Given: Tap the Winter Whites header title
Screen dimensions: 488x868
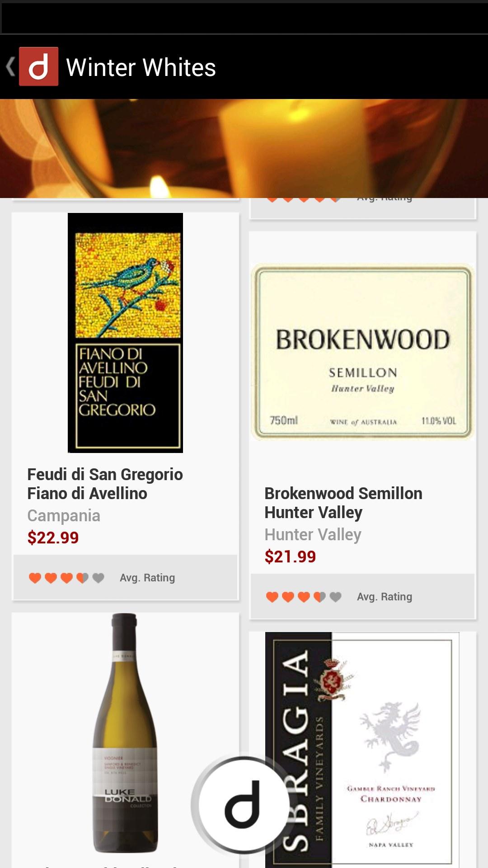Looking at the screenshot, I should (141, 67).
